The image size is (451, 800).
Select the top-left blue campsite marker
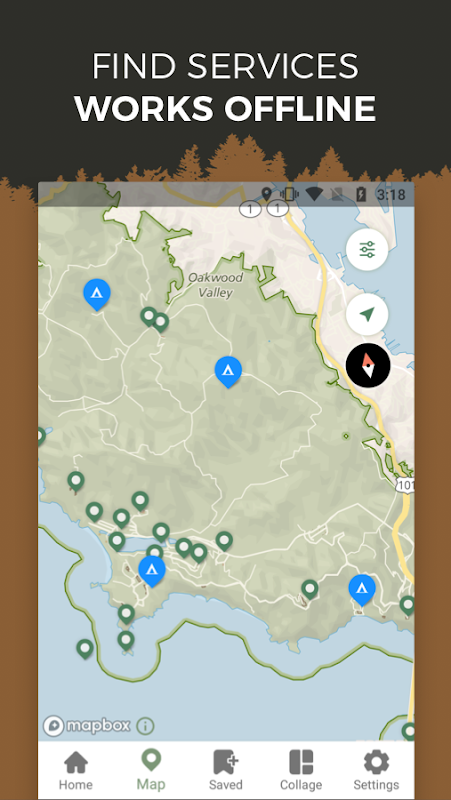(x=96, y=294)
